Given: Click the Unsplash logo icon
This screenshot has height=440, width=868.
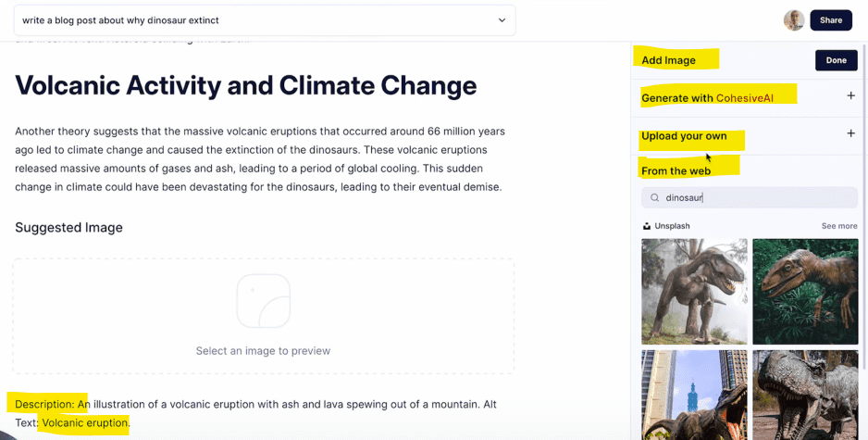Looking at the screenshot, I should pos(646,226).
